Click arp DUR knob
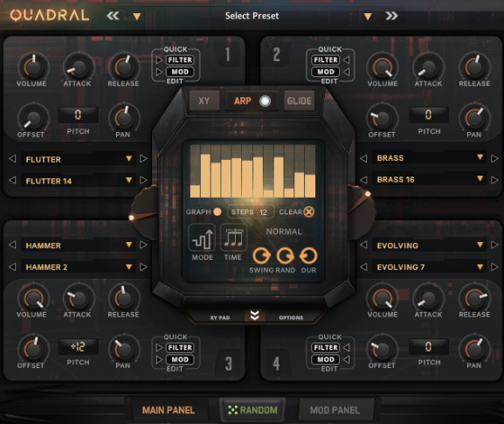The height and width of the screenshot is (424, 504). [308, 256]
